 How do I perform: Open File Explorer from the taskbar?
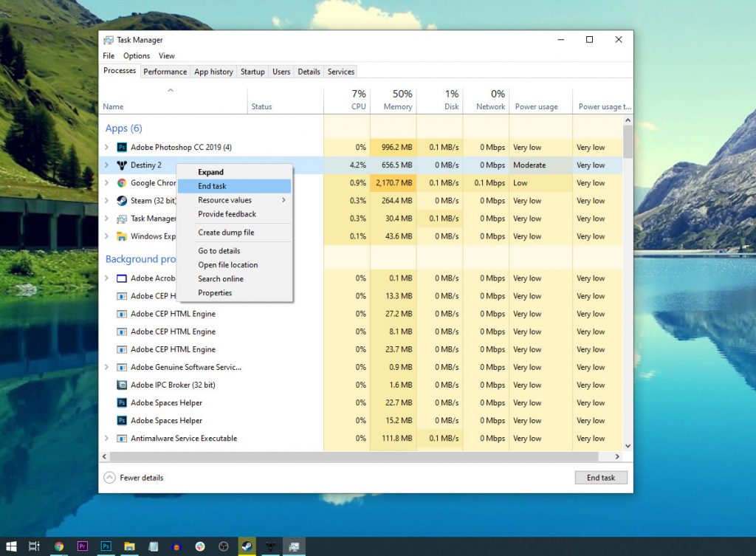[x=129, y=546]
